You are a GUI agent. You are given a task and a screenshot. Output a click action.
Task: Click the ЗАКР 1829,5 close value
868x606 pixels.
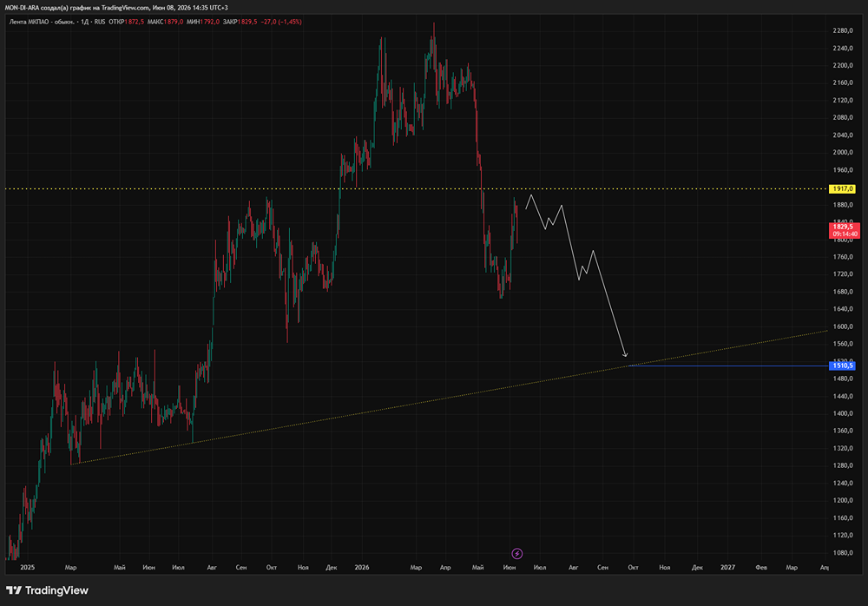tap(240, 22)
